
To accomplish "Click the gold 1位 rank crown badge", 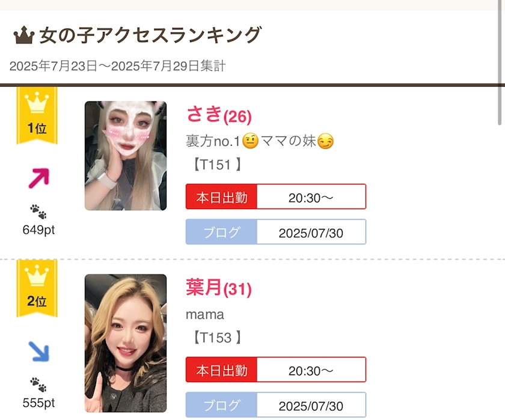I will click(x=37, y=114).
